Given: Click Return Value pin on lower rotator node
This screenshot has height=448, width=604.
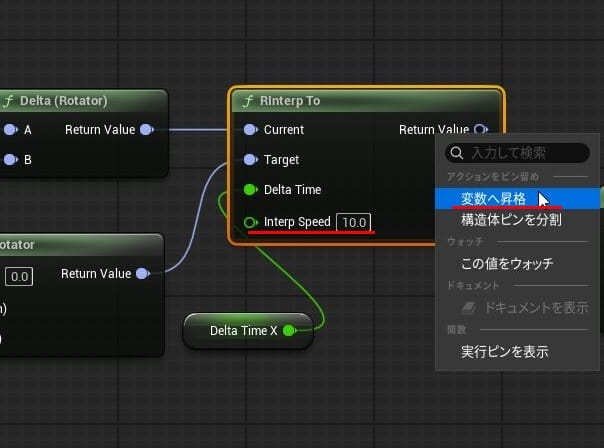Looking at the screenshot, I should (143, 273).
